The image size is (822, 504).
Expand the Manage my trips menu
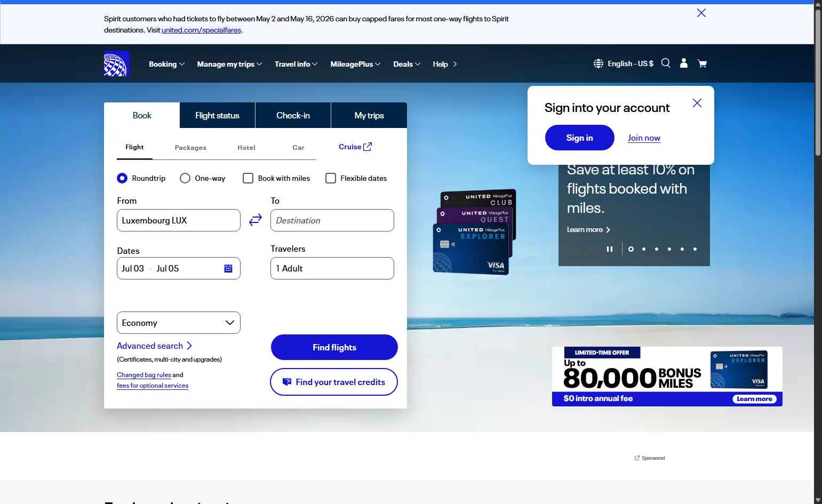(229, 64)
